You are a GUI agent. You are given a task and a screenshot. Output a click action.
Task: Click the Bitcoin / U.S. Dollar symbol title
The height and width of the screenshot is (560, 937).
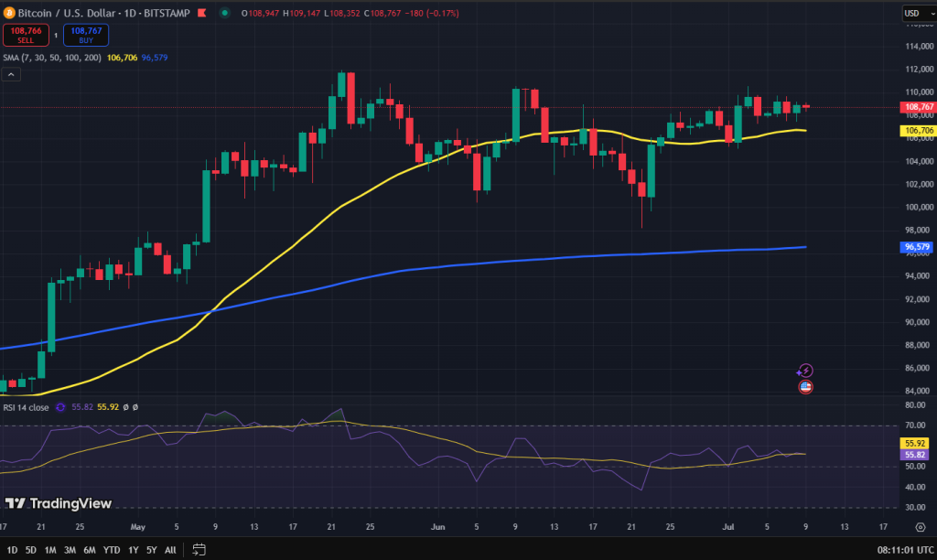(66, 13)
